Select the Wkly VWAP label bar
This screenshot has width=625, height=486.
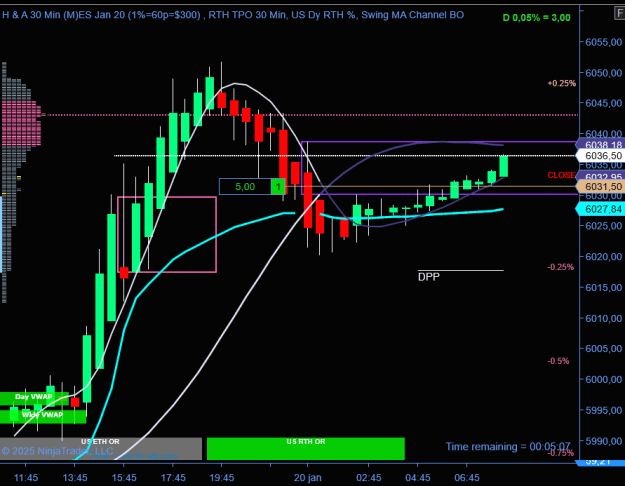click(43, 415)
